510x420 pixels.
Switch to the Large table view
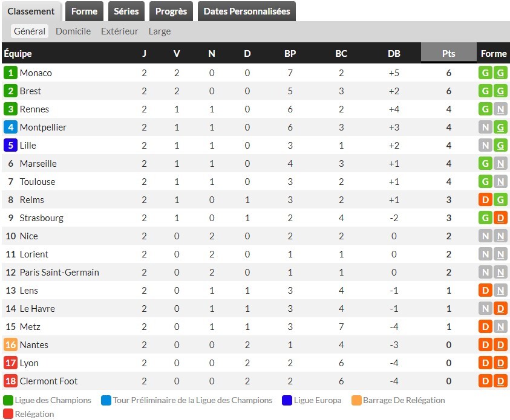[160, 31]
